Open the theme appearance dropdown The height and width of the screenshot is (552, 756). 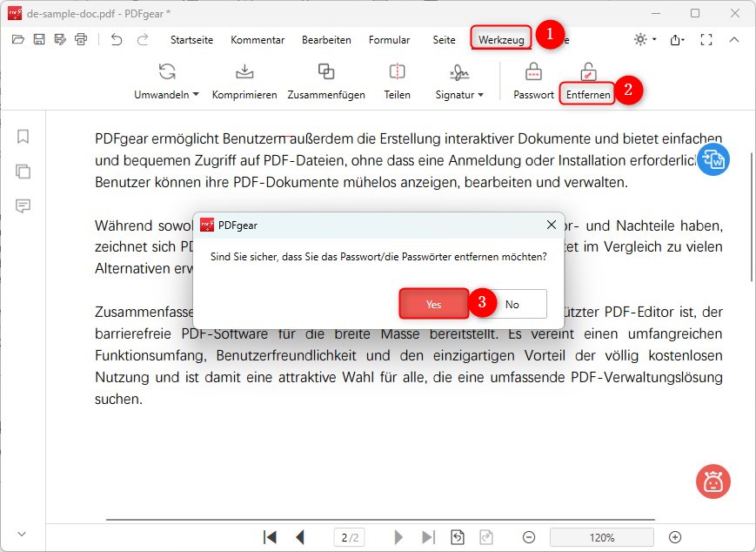[641, 38]
